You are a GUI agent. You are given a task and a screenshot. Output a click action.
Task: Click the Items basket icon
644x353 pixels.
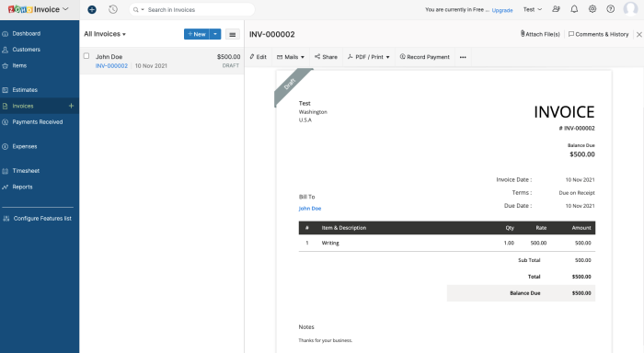pyautogui.click(x=5, y=65)
